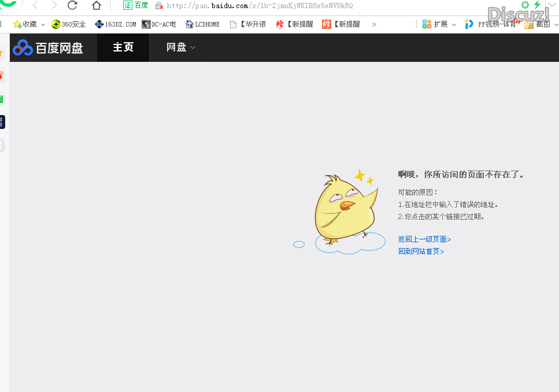Viewport: 559px width, 392px height.
Task: Click the green refresh status icon
Action: point(525,5)
